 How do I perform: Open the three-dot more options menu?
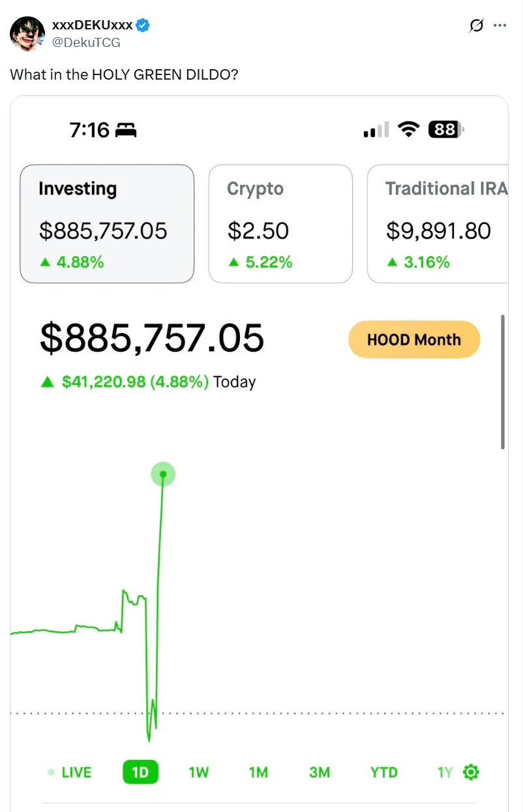pyautogui.click(x=500, y=25)
